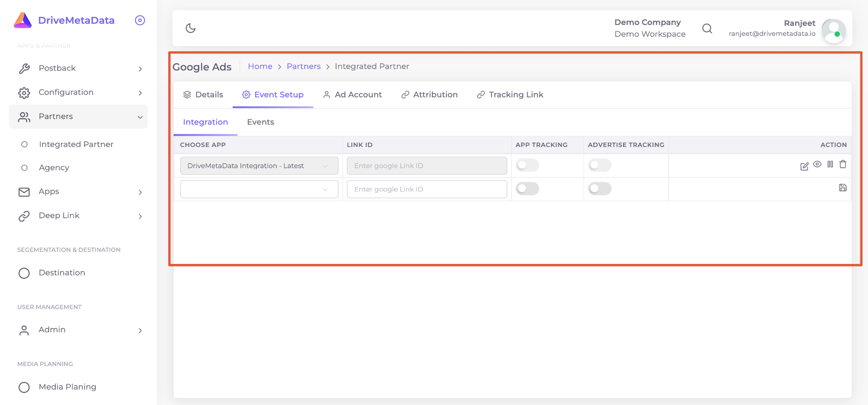Click the Destination circle icon
868x405 pixels.
tap(24, 273)
